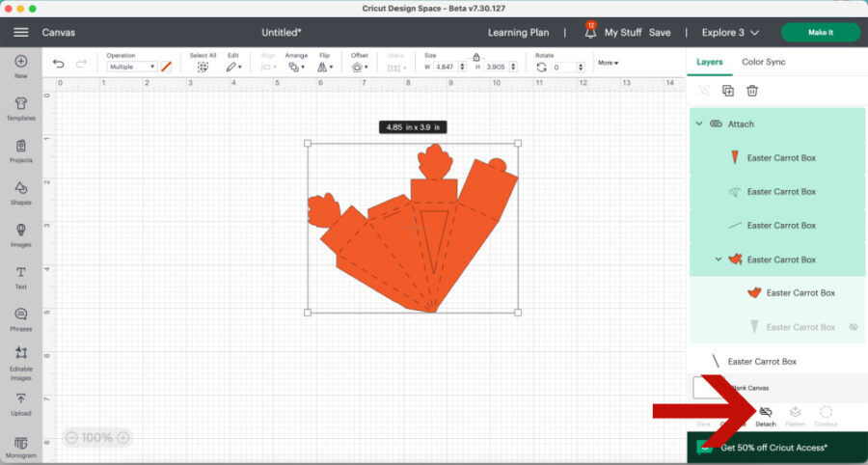Delete layer with trash icon
The height and width of the screenshot is (465, 868).
pos(752,91)
